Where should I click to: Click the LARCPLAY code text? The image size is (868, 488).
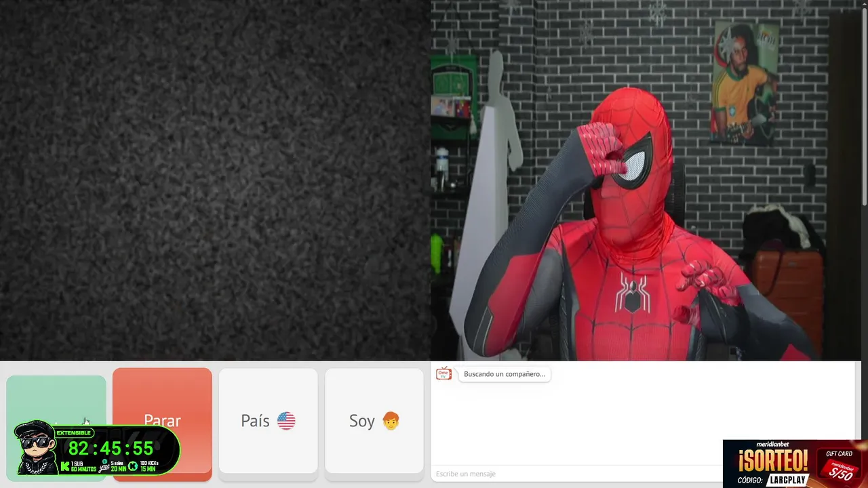tap(788, 480)
